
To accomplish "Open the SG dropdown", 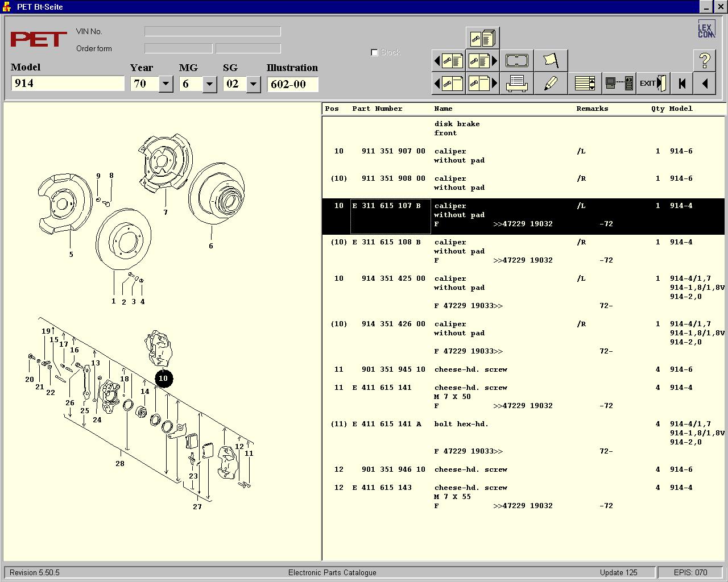I will coord(254,84).
